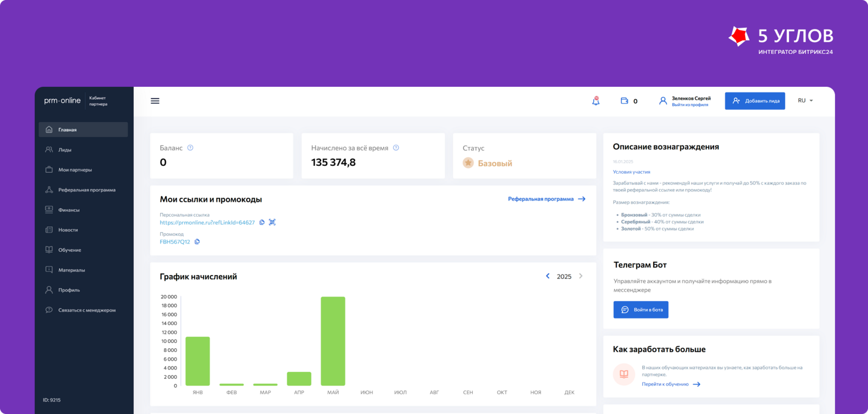The image size is (868, 414).
Task: Click Выйти из профиля link
Action: pyautogui.click(x=690, y=105)
